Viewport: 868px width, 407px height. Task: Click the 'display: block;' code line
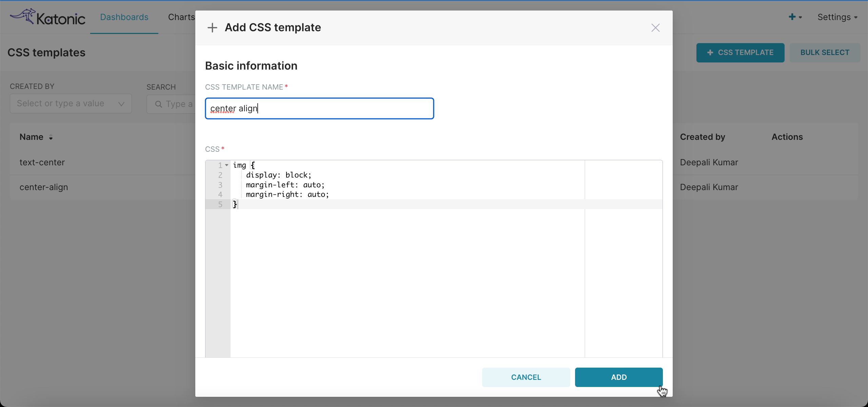(278, 175)
